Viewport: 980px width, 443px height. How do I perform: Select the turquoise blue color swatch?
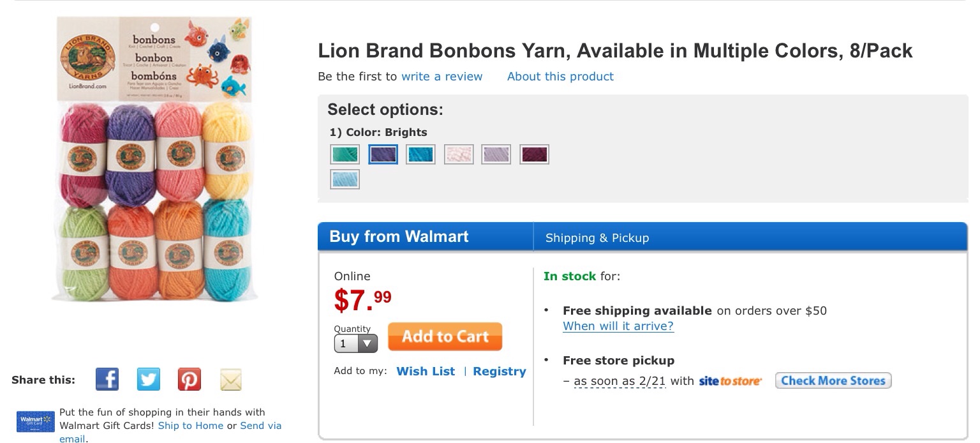click(420, 154)
